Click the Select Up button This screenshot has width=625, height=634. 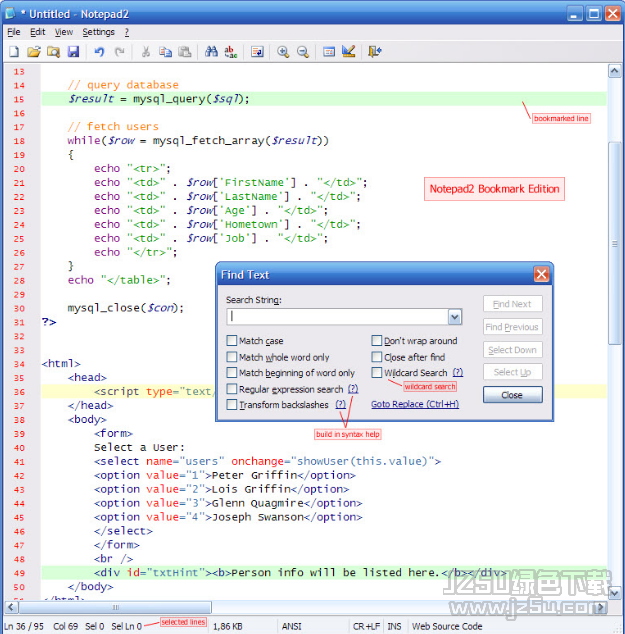[x=512, y=372]
